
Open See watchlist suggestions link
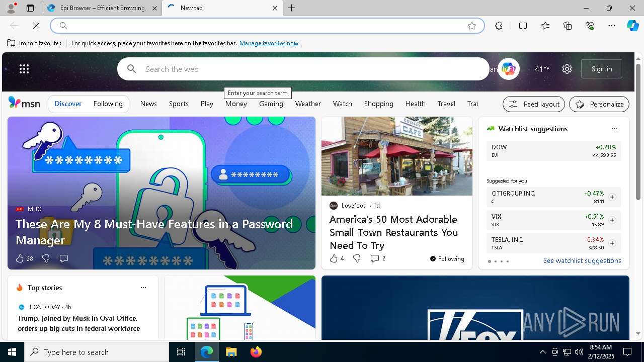point(582,260)
